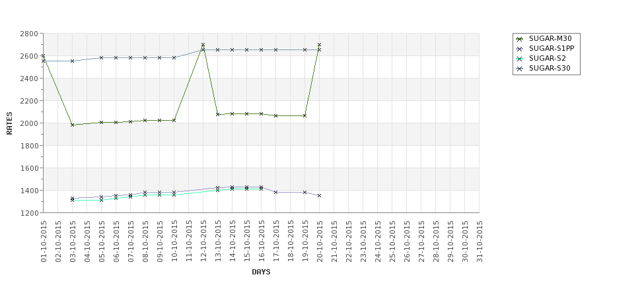Click the 1200 y-axis tick label
644x283 pixels.
pyautogui.click(x=29, y=213)
